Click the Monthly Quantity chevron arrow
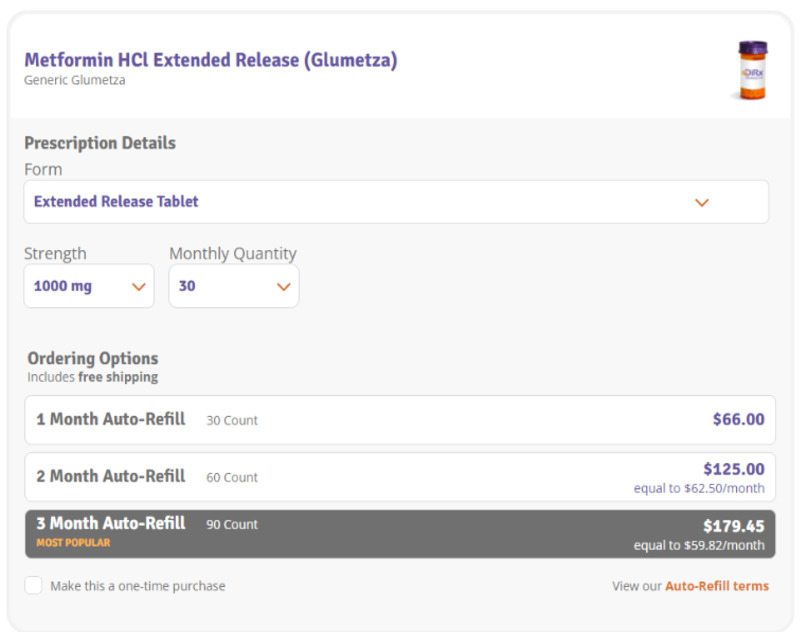The width and height of the screenshot is (808, 632). click(x=283, y=287)
